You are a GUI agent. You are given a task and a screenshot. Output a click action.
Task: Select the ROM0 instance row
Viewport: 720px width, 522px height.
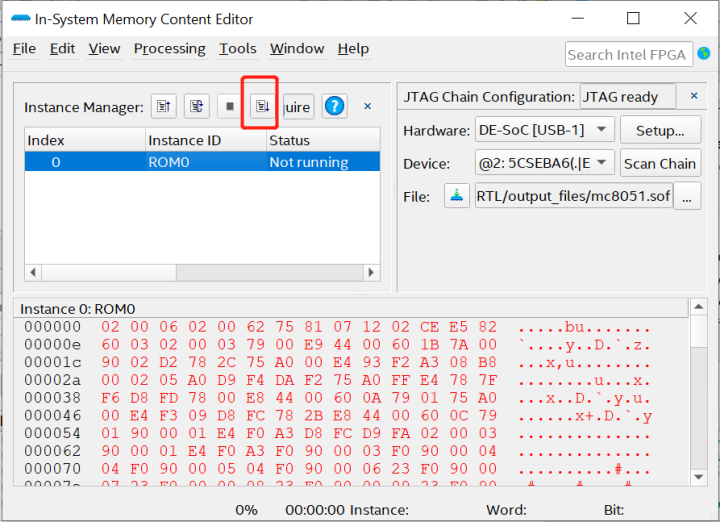pos(202,162)
